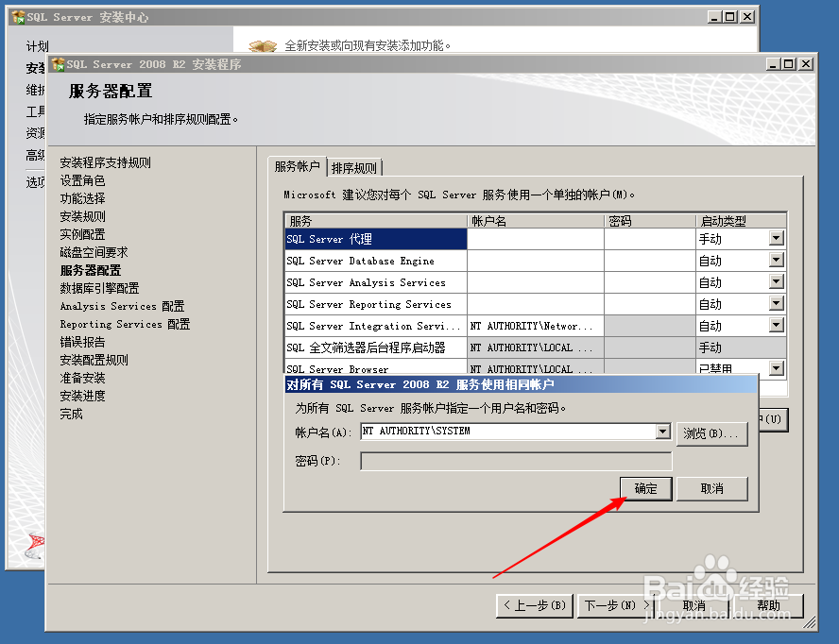Image resolution: width=839 pixels, height=644 pixels.
Task: Expand the 帐户名 combo box arrow
Action: (x=662, y=432)
